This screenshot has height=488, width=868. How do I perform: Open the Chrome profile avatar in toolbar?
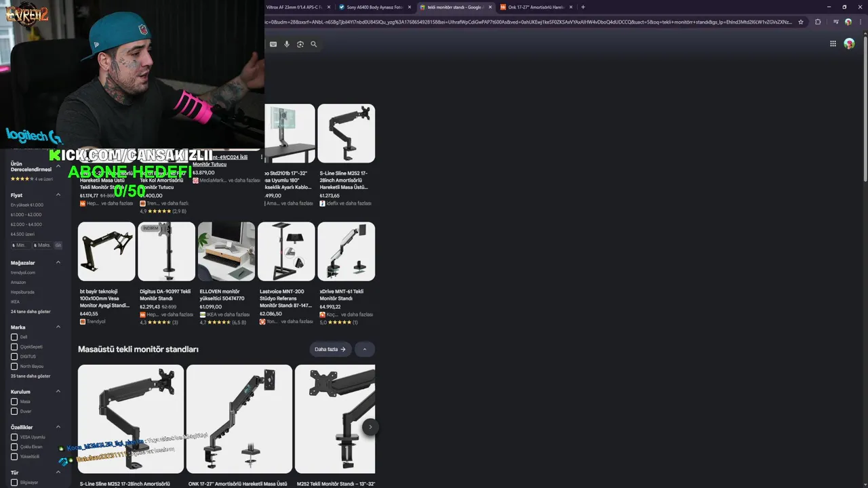point(848,22)
